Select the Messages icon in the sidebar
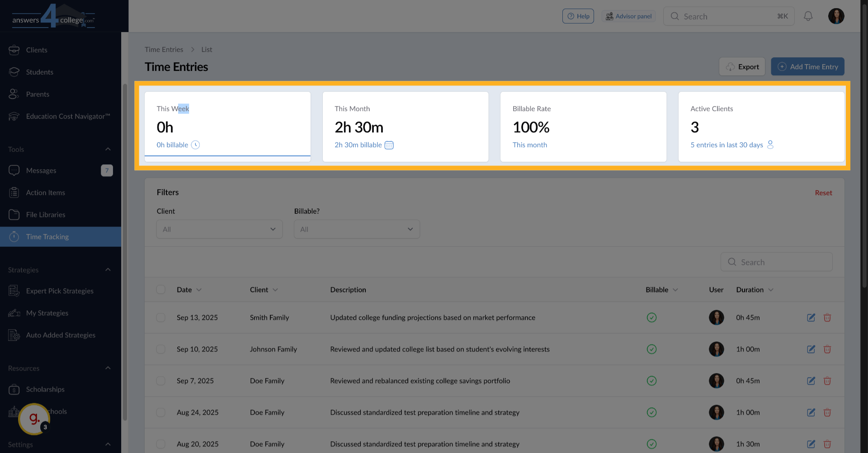This screenshot has height=453, width=868. pyautogui.click(x=14, y=170)
